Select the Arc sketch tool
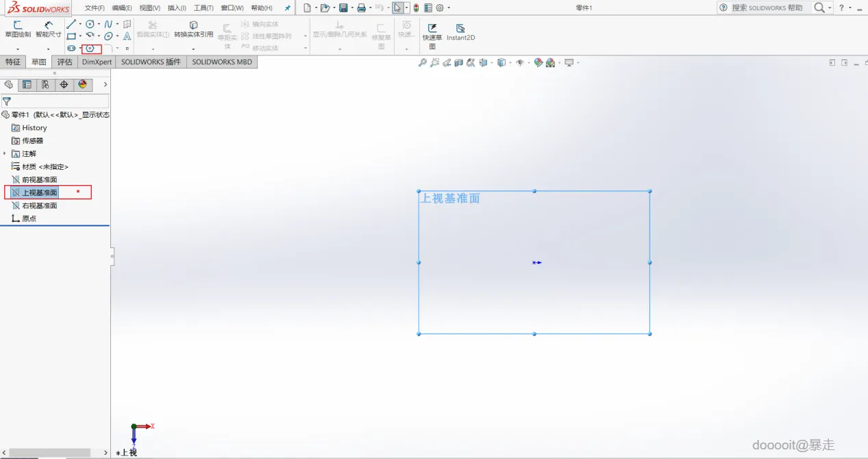The image size is (868, 459). pos(90,36)
